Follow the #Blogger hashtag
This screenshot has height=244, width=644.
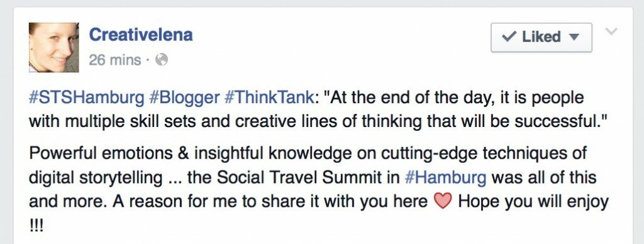point(184,97)
